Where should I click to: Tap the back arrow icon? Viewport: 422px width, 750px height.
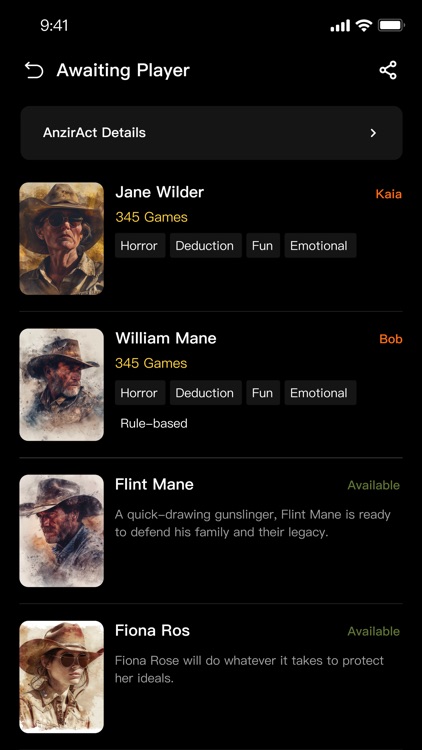click(34, 71)
